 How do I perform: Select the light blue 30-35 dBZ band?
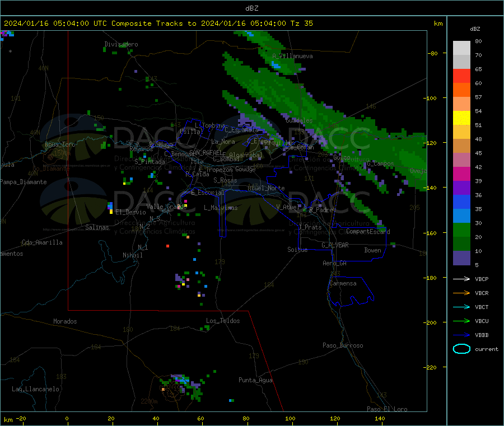(x=461, y=216)
